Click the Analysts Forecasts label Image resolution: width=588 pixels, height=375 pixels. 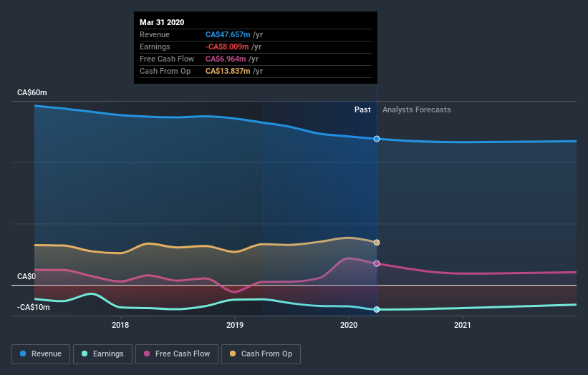(x=417, y=109)
